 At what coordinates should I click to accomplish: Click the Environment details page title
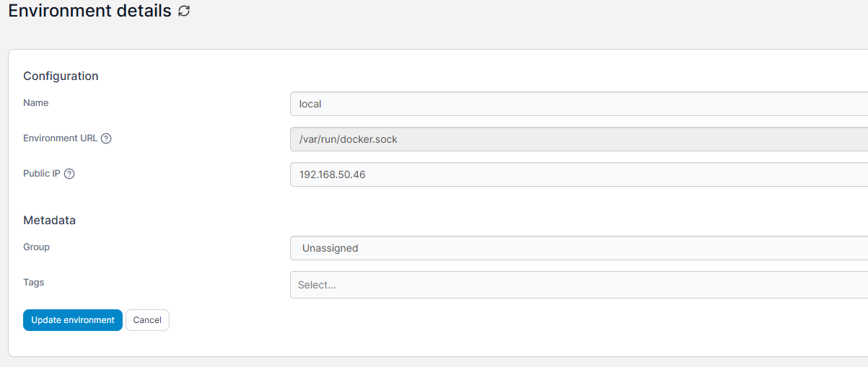pyautogui.click(x=90, y=11)
